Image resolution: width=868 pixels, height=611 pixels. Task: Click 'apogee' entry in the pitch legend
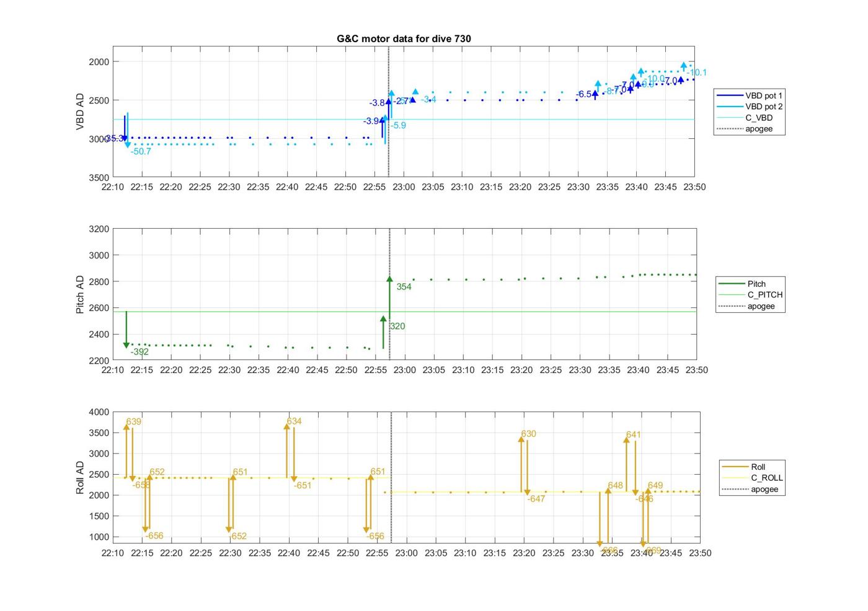[x=747, y=306]
